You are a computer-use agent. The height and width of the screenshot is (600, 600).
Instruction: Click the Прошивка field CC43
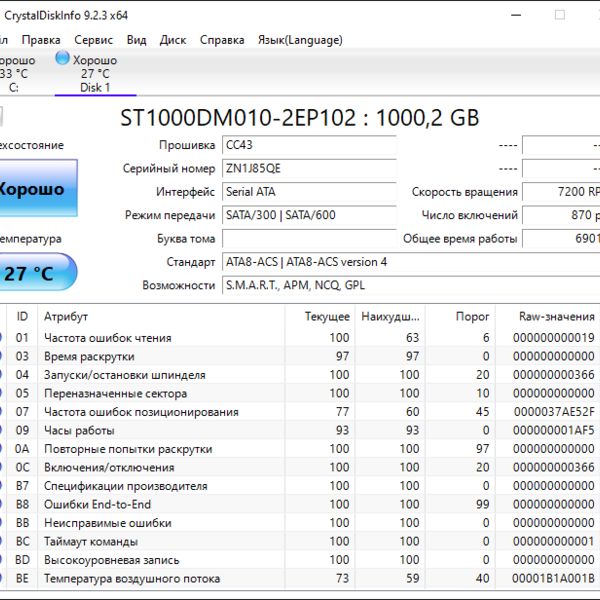(x=309, y=145)
